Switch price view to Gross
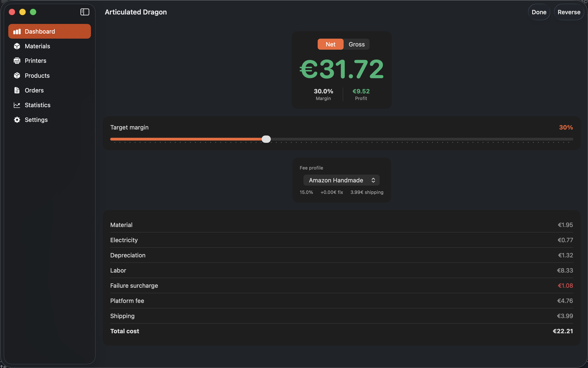The height and width of the screenshot is (368, 588). [x=356, y=44]
